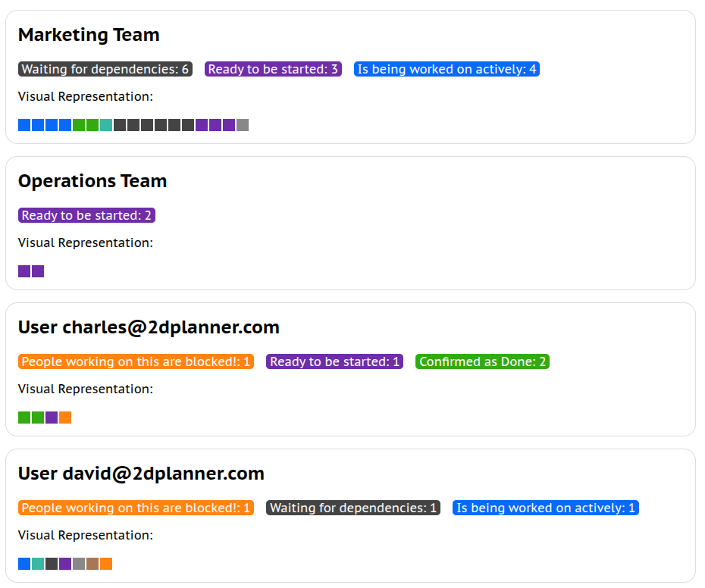Select the purple square in charles's visual representation
Screen dimensions: 705x588
pyautogui.click(x=52, y=418)
